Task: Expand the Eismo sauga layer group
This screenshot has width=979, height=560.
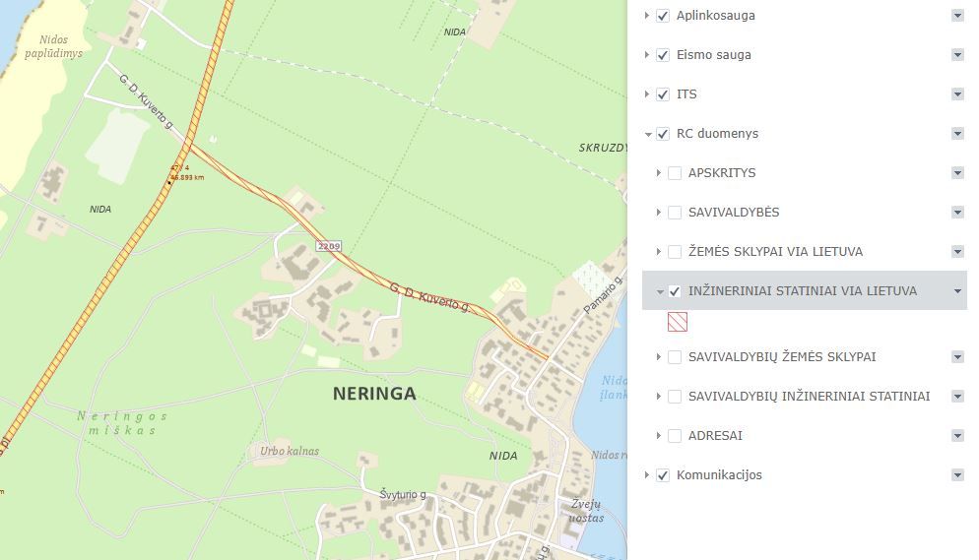Action: 647,55
